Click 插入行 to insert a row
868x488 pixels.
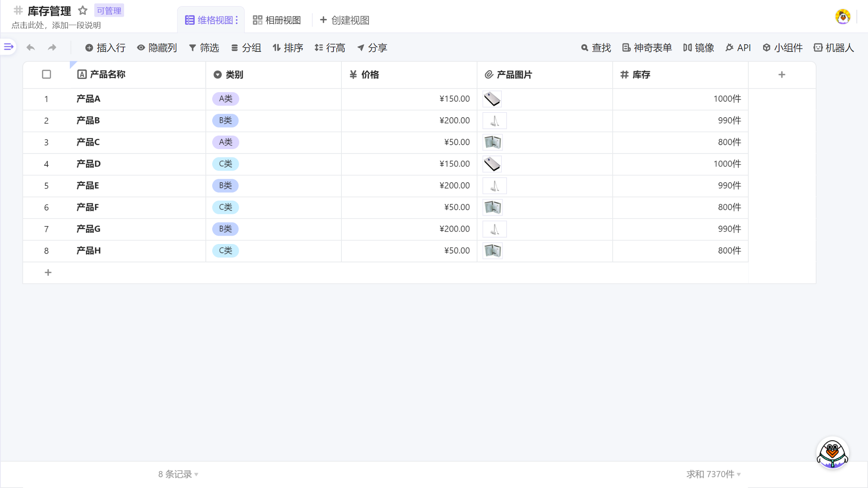105,47
